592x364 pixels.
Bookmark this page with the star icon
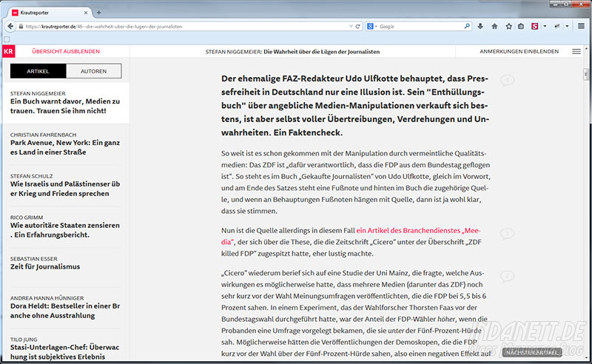tap(509, 27)
